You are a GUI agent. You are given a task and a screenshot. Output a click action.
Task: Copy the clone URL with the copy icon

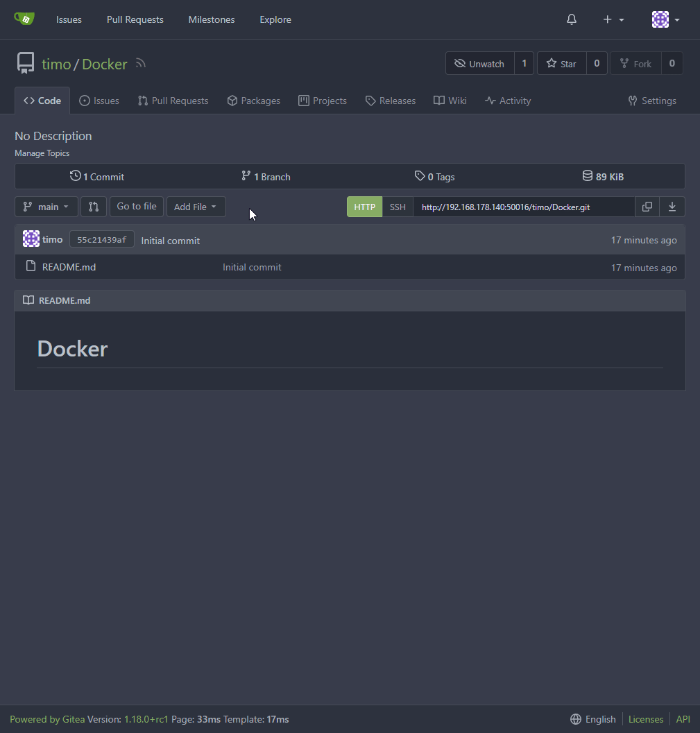click(647, 207)
